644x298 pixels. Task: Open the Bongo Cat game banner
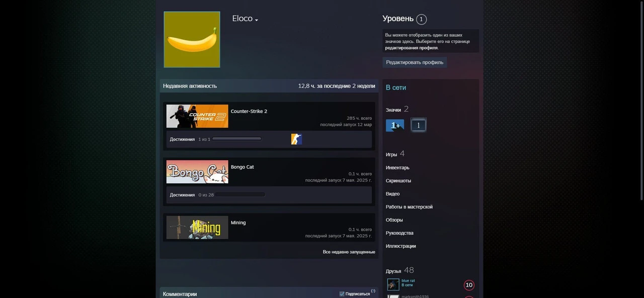pos(197,172)
